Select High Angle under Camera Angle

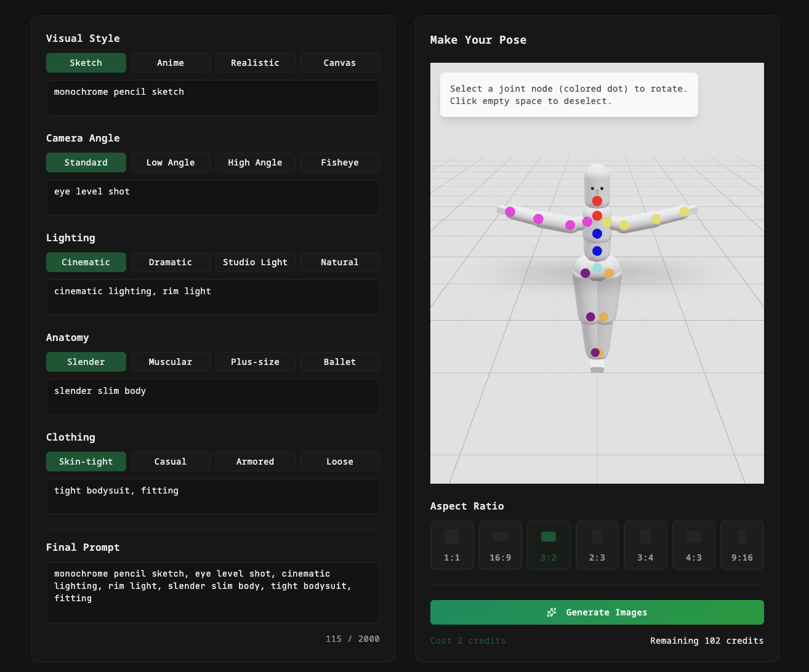(x=255, y=162)
